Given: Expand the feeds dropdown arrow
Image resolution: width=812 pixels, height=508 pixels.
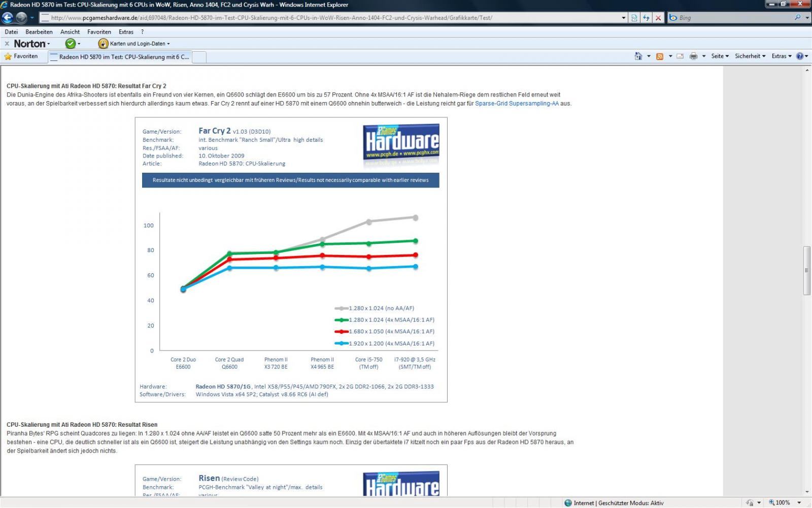Looking at the screenshot, I should [670, 56].
